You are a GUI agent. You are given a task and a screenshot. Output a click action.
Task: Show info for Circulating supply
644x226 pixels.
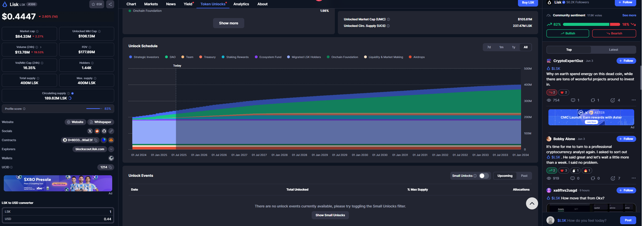coord(68,93)
